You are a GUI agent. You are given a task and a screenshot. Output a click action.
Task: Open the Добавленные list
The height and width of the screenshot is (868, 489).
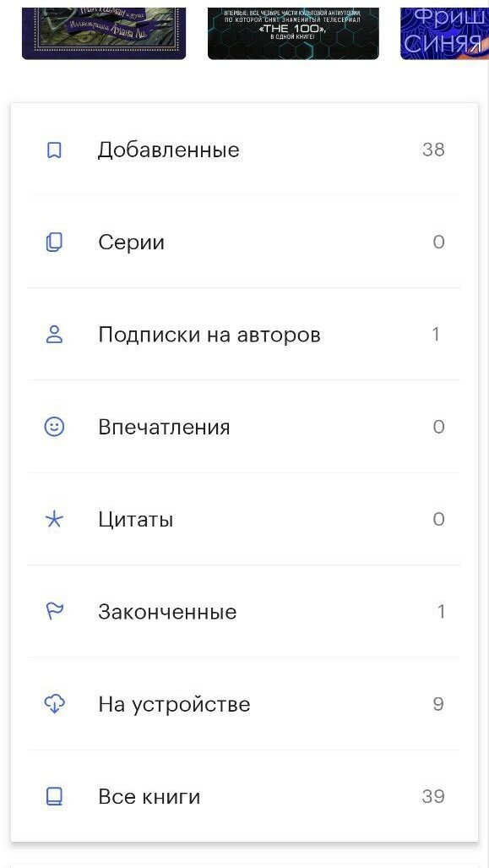(244, 150)
